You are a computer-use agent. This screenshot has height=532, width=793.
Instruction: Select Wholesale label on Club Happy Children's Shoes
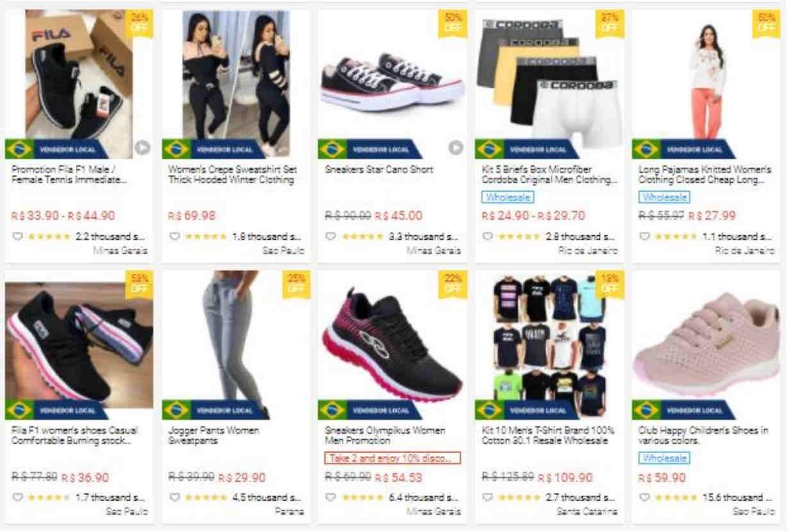(665, 458)
